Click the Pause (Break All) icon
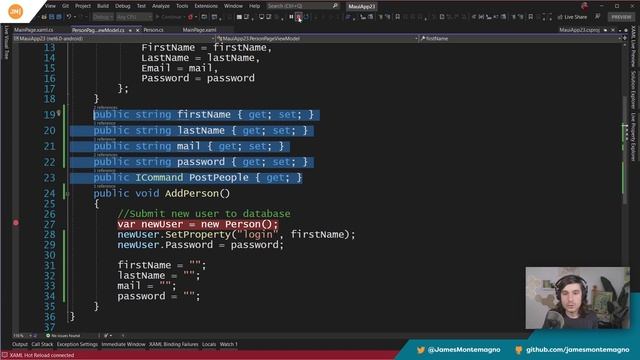This screenshot has height=360, width=640. (x=291, y=17)
